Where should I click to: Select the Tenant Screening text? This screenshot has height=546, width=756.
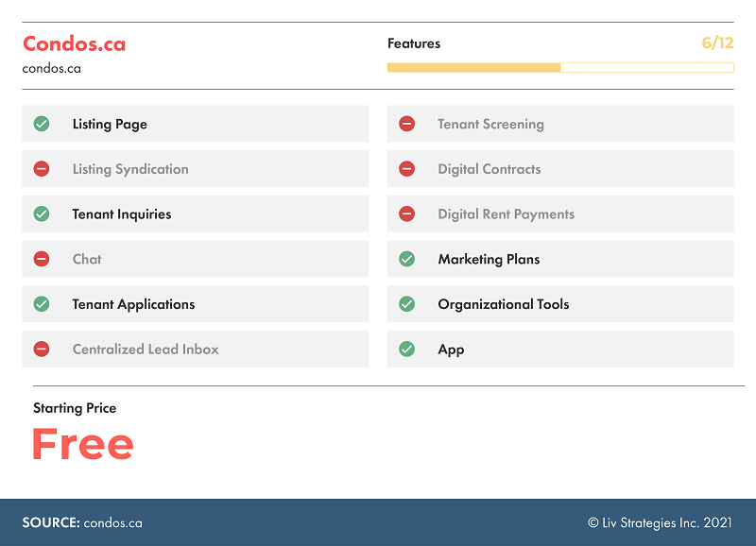pyautogui.click(x=490, y=125)
